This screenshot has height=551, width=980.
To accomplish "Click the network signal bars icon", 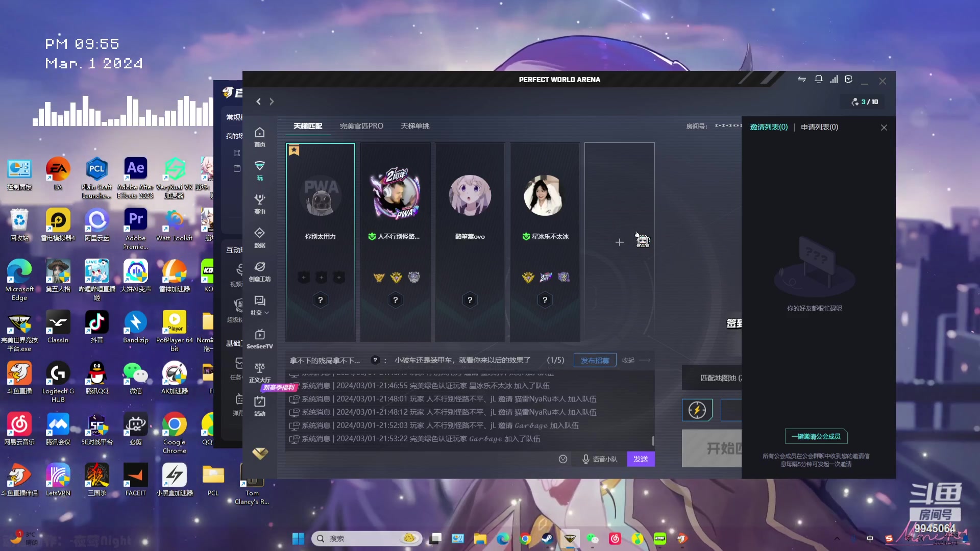I will pos(834,79).
